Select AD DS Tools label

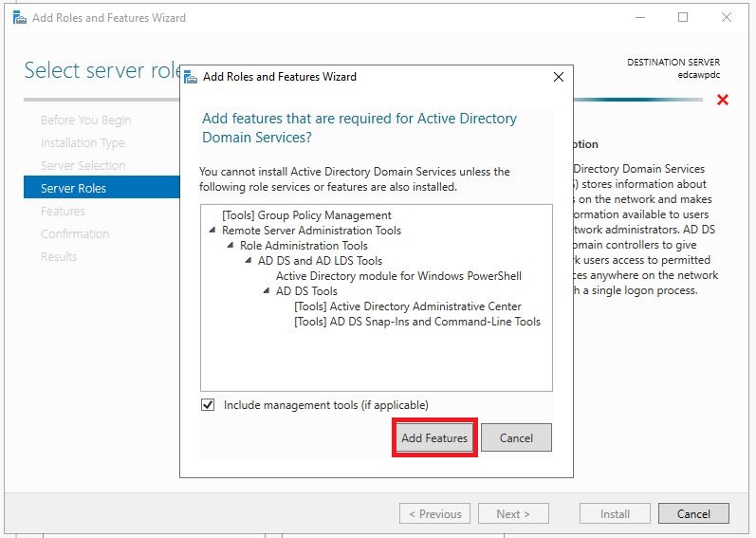tap(306, 291)
